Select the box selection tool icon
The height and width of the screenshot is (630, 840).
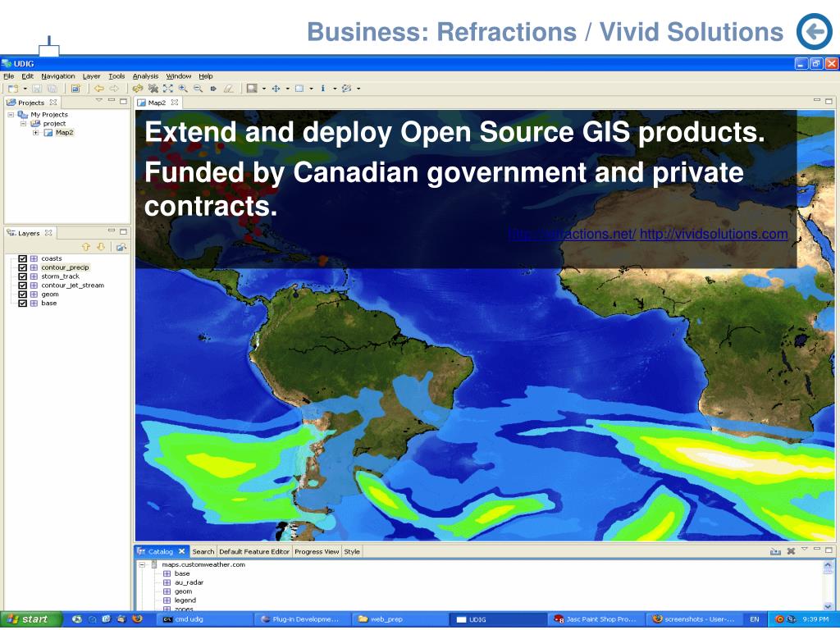click(299, 89)
